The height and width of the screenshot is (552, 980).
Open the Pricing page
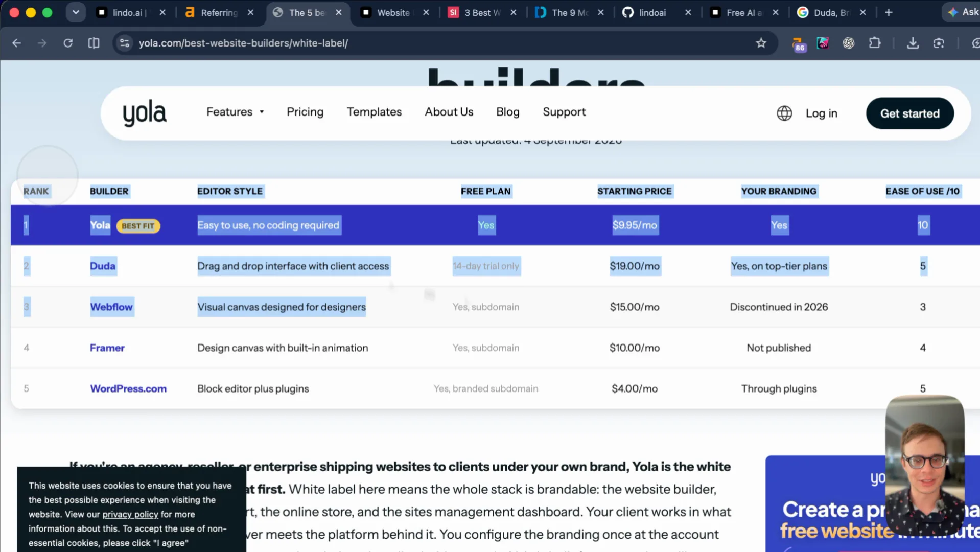[305, 112]
